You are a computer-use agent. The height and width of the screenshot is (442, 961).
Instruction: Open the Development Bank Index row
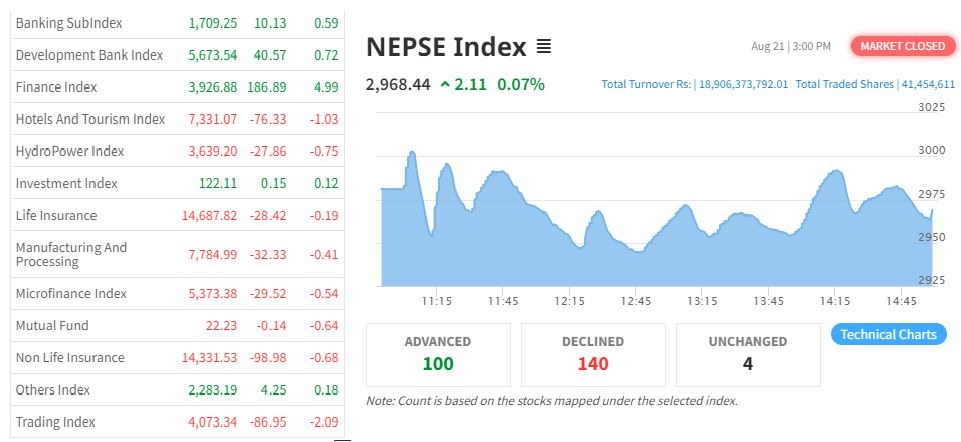pyautogui.click(x=89, y=55)
